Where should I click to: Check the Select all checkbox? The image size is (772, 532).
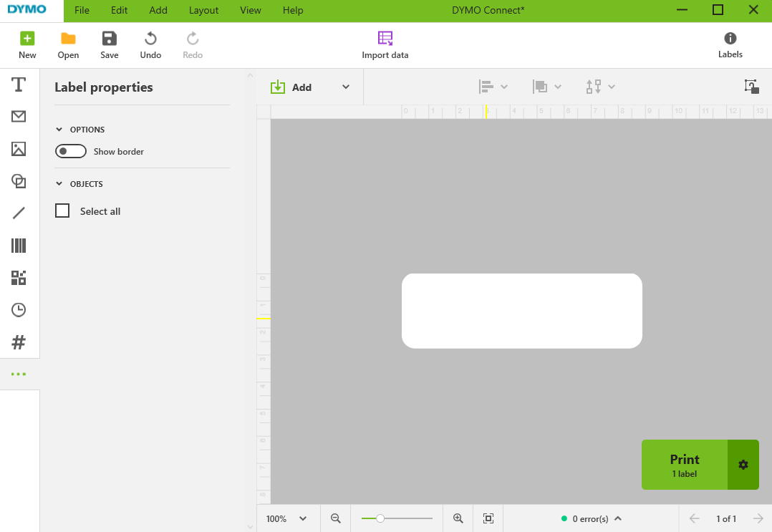tap(63, 211)
